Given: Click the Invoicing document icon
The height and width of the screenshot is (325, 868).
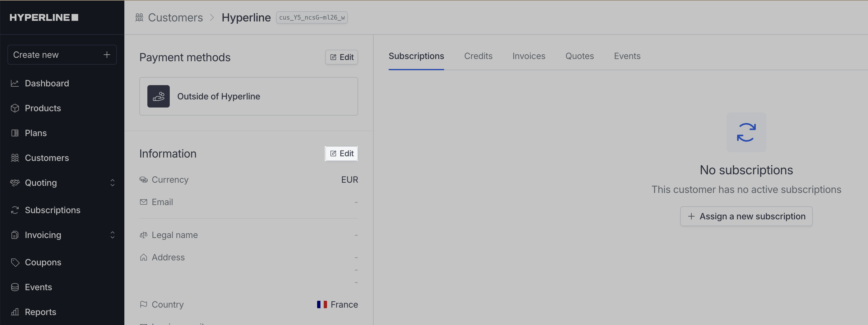Looking at the screenshot, I should coord(15,235).
